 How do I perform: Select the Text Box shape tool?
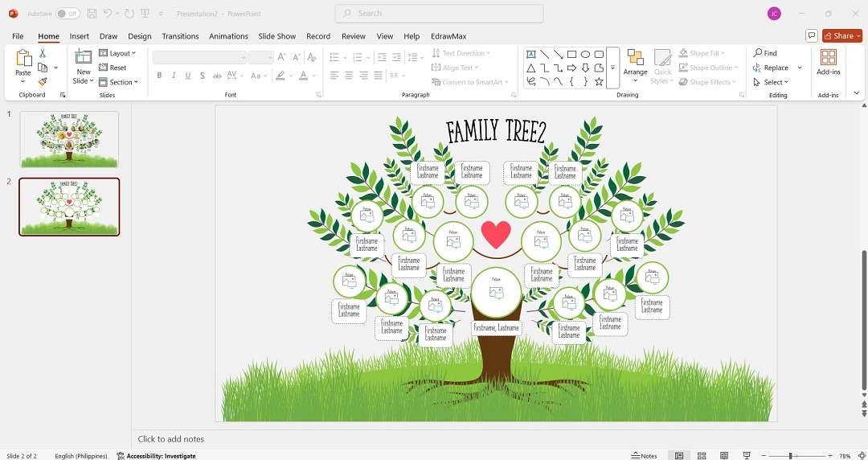[x=531, y=55]
